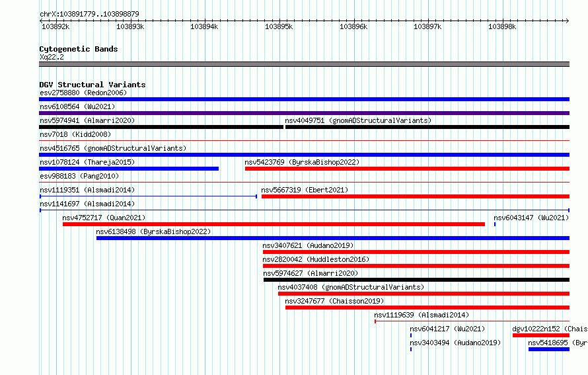The height and width of the screenshot is (375, 588).
Task: Select nsv4049751 (gnomADStructuralVariants) label
Action: (x=358, y=120)
